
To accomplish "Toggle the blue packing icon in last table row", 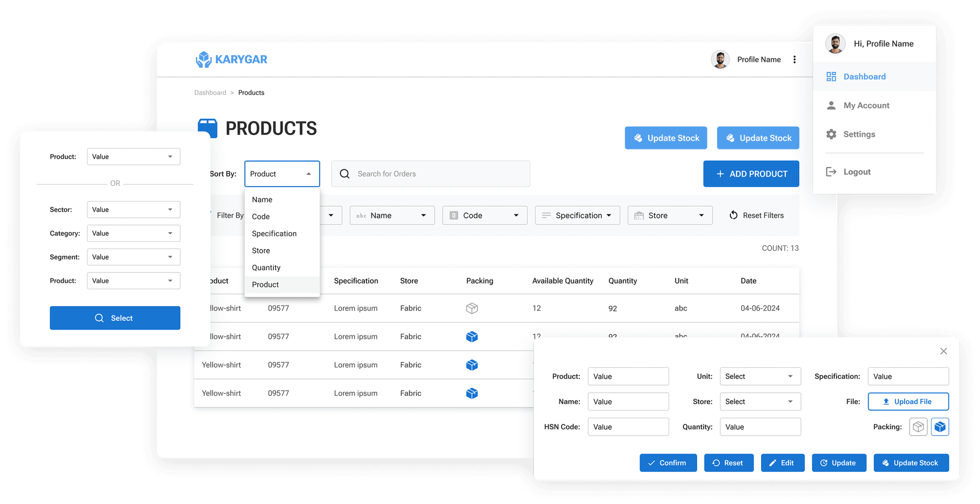I will (x=472, y=393).
